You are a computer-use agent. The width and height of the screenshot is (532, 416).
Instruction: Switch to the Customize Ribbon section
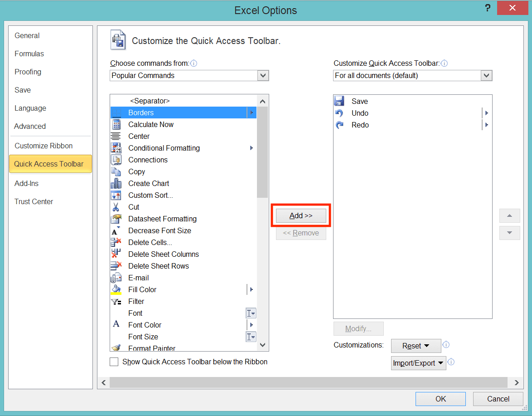coord(43,146)
